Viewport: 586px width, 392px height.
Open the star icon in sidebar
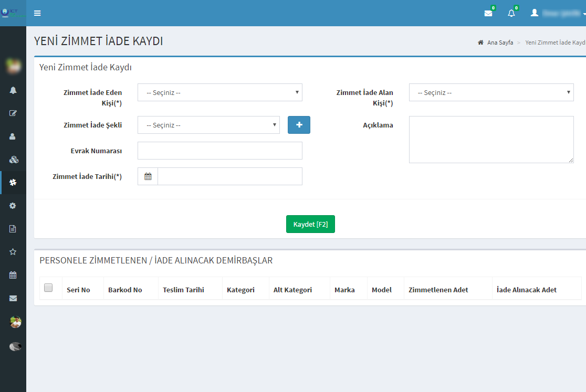point(13,252)
